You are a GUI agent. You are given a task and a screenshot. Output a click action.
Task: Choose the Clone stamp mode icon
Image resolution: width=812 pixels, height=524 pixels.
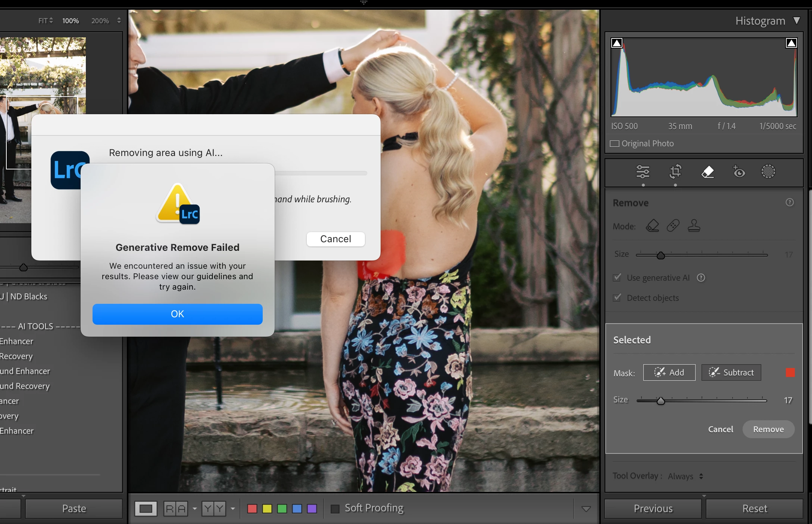694,226
